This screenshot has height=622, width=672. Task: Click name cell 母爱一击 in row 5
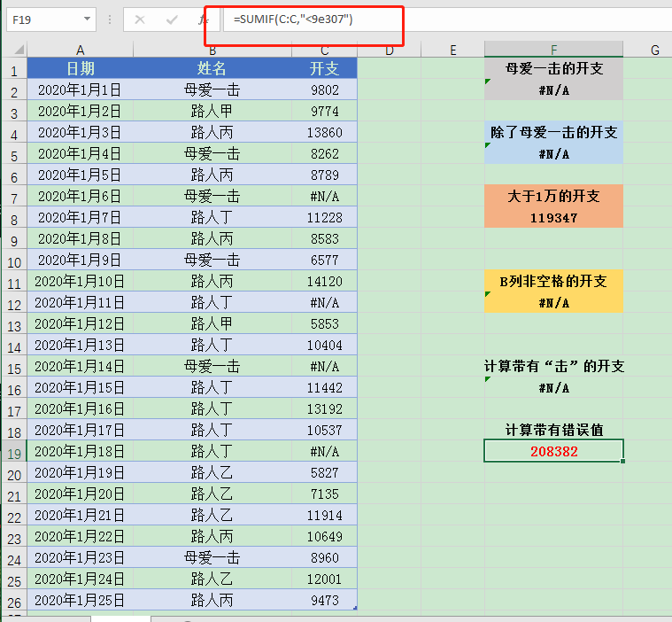pos(212,153)
